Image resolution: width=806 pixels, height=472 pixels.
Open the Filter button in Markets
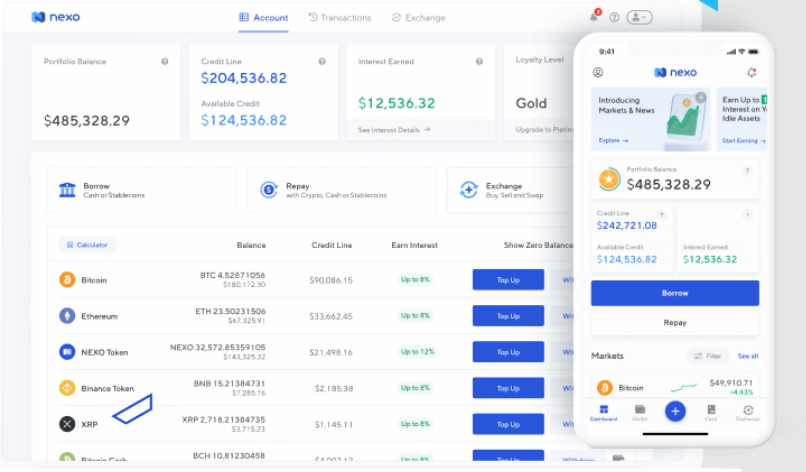707,356
